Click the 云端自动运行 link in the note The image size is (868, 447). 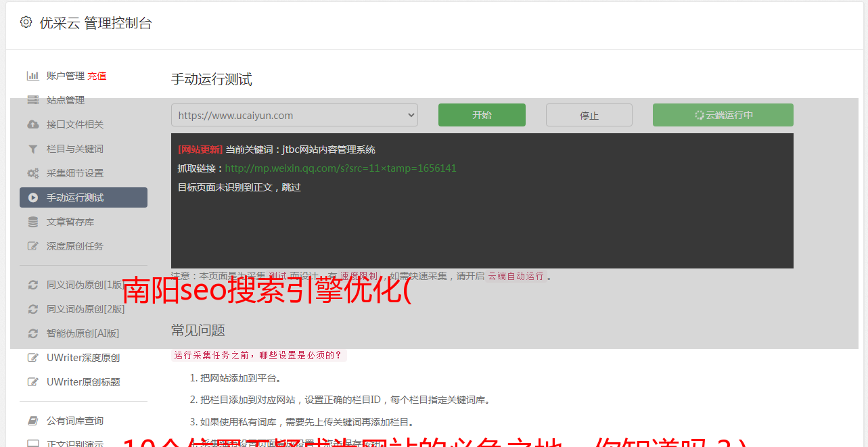click(516, 276)
